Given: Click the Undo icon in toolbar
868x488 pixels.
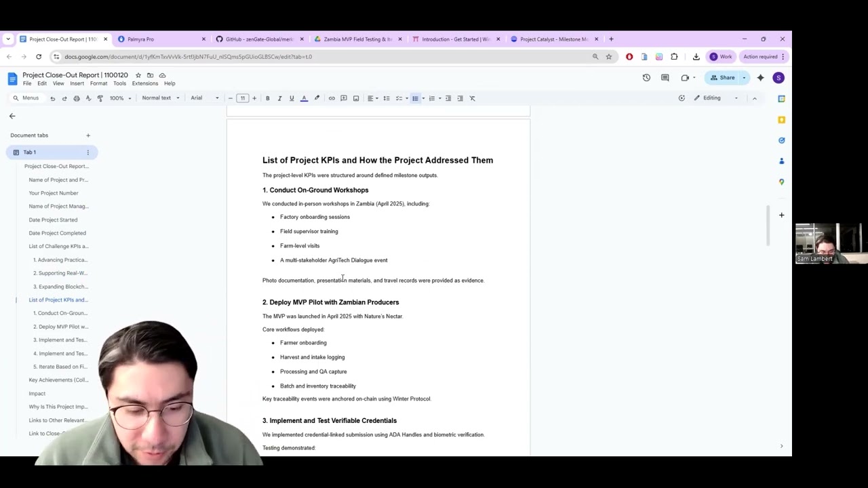Looking at the screenshot, I should click(52, 98).
